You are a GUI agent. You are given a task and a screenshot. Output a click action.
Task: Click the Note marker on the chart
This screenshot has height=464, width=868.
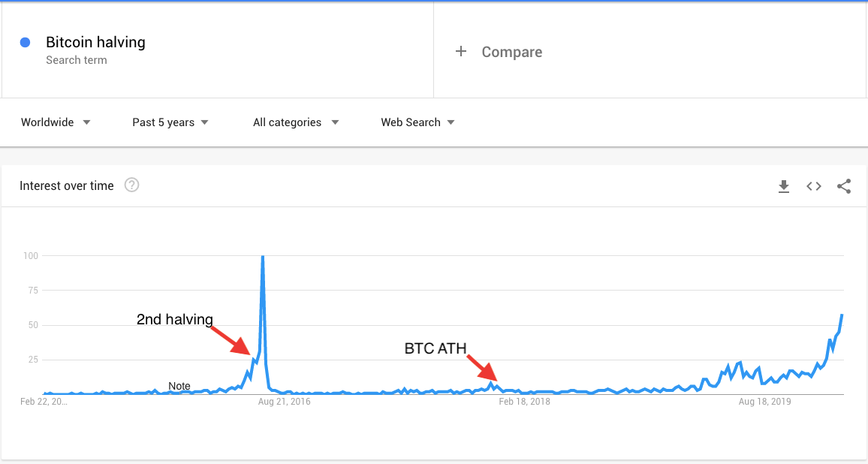point(179,386)
